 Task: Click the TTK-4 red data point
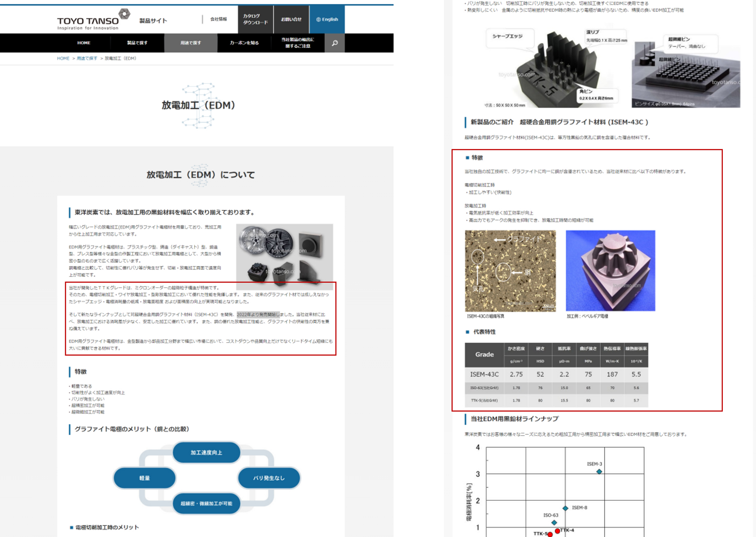(557, 531)
